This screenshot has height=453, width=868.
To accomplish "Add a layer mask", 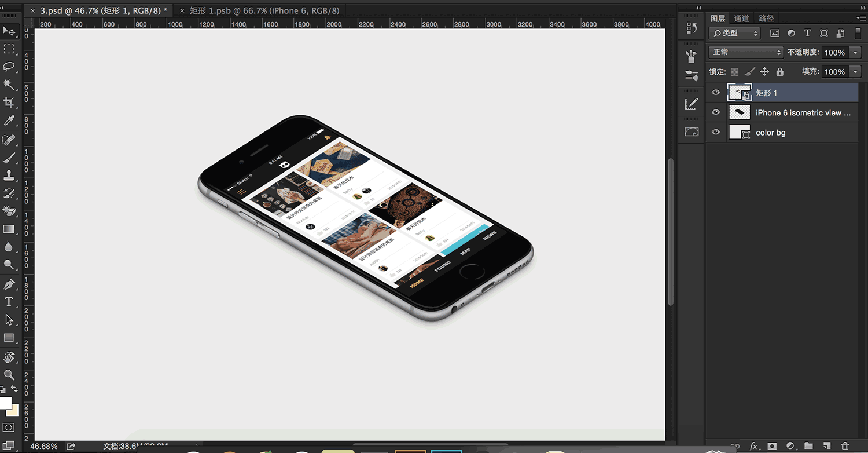I will click(x=772, y=446).
